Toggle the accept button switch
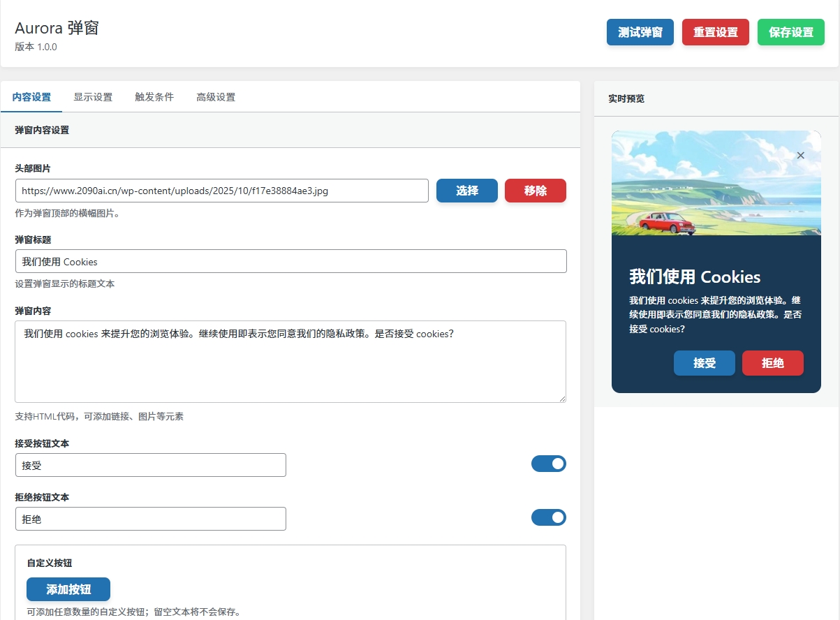Screen dimensions: 840x620 click(x=548, y=464)
